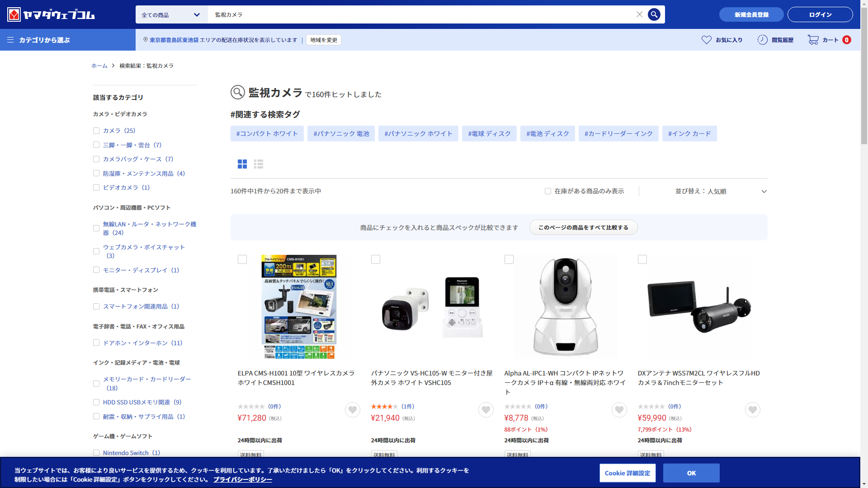This screenshot has height=488, width=868.
Task: Open favorites heart icon in header
Action: click(706, 40)
